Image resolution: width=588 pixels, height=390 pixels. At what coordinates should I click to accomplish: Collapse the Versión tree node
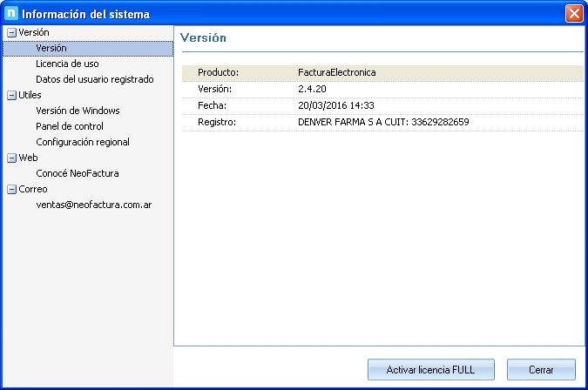click(x=11, y=32)
